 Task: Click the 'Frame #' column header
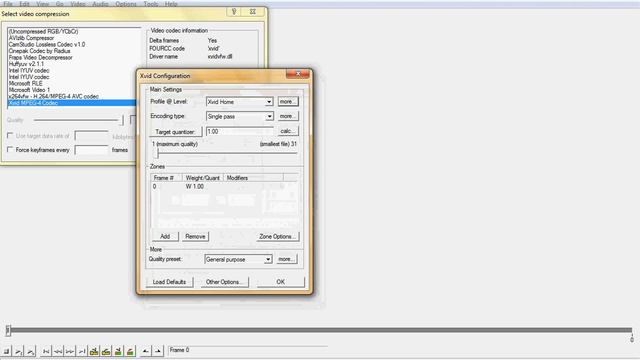pyautogui.click(x=167, y=178)
